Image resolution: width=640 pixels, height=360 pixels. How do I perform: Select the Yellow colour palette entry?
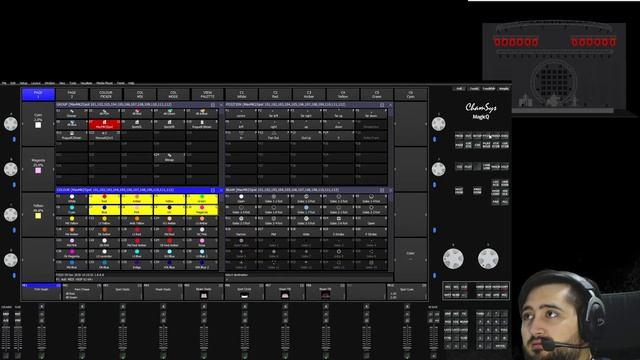click(x=169, y=199)
